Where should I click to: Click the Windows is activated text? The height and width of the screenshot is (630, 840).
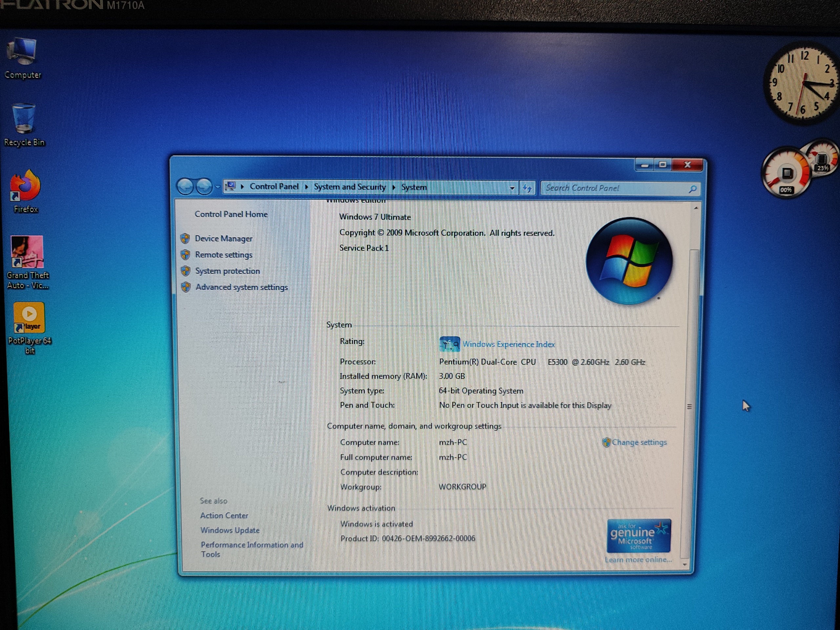tap(376, 524)
